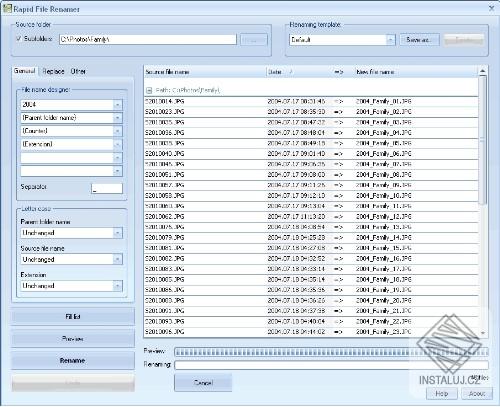Click the Rename button
Viewport: 500px width, 407px height.
73,361
